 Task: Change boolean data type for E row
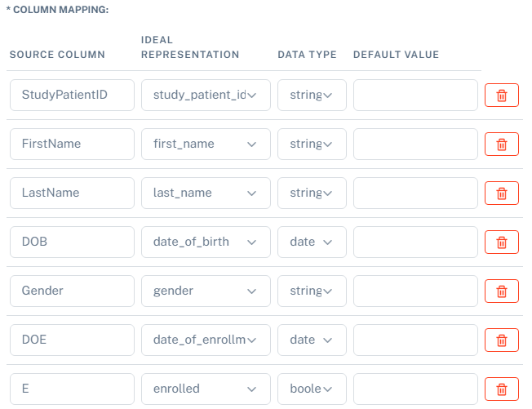(x=312, y=389)
